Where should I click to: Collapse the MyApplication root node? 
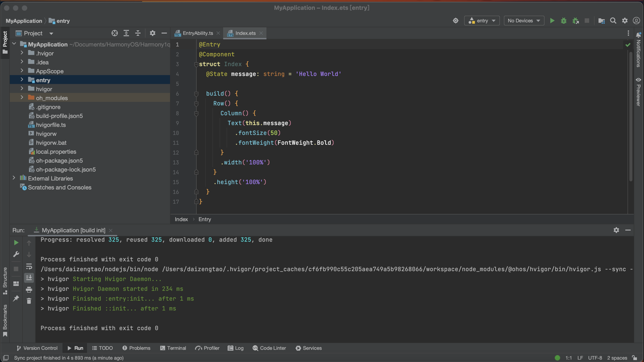pyautogui.click(x=14, y=44)
